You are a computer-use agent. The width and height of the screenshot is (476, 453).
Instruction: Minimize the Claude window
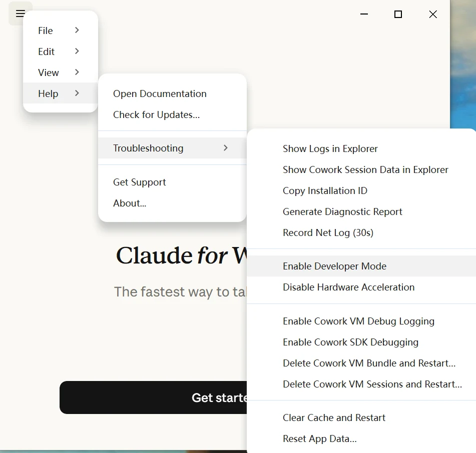[x=364, y=14]
